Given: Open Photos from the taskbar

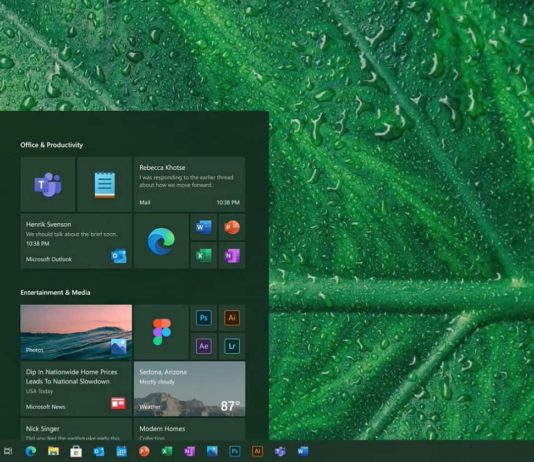Looking at the screenshot, I should click(212, 451).
